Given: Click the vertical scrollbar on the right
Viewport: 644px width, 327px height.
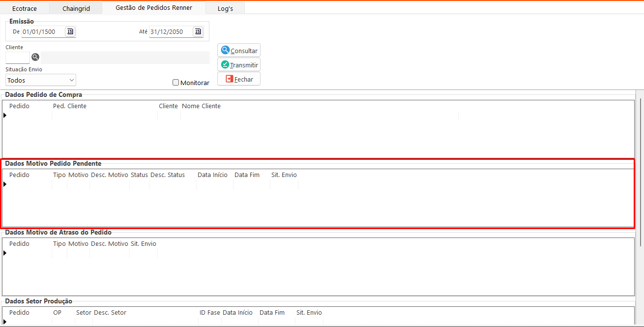Looking at the screenshot, I should [640, 172].
